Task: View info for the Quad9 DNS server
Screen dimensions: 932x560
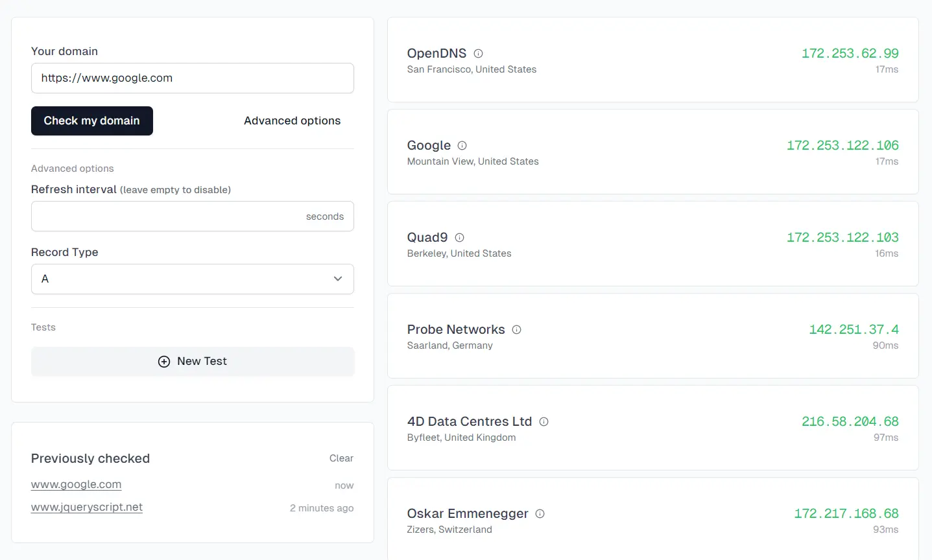Action: (459, 237)
